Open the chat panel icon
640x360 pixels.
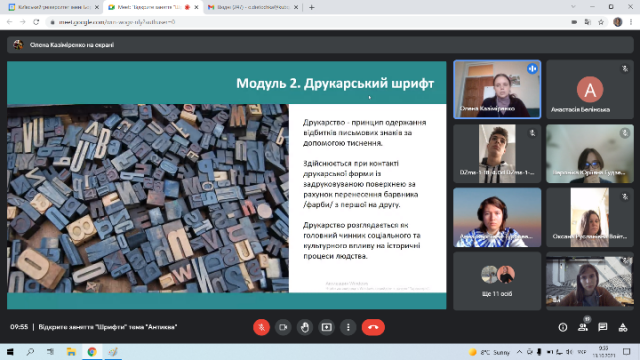coord(602,327)
